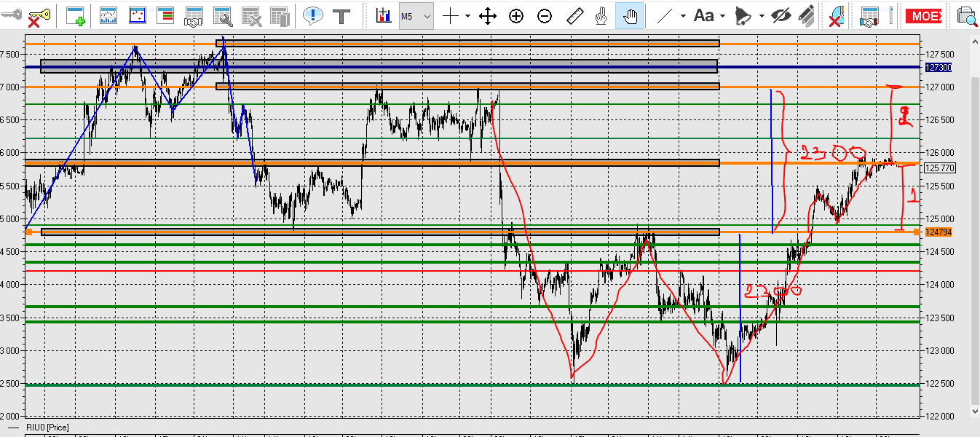Click the 122 000 axis price label
Image resolution: width=980 pixels, height=437 pixels.
941,417
